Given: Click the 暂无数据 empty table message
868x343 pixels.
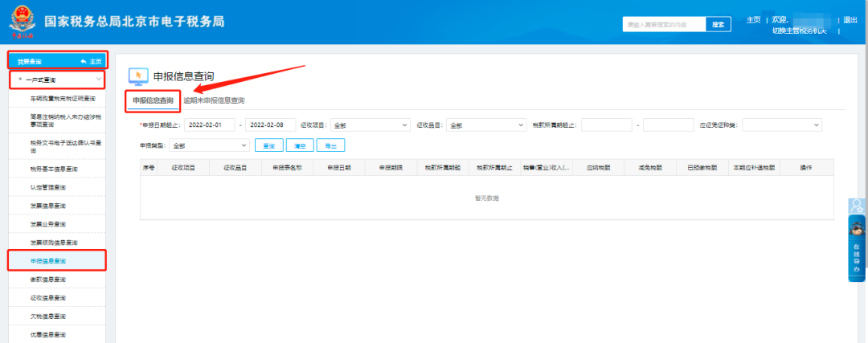Looking at the screenshot, I should click(486, 198).
